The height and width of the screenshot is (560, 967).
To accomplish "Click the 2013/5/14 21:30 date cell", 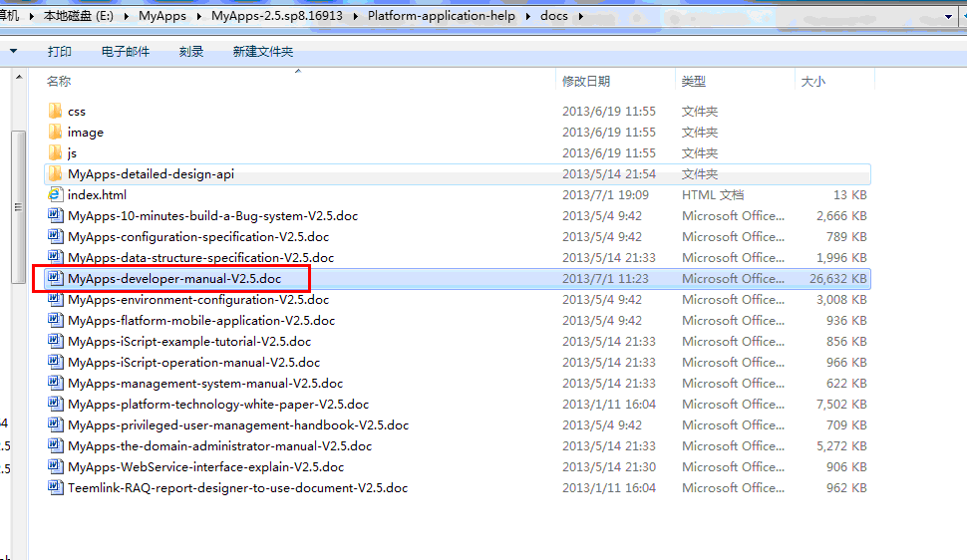I will click(609, 467).
